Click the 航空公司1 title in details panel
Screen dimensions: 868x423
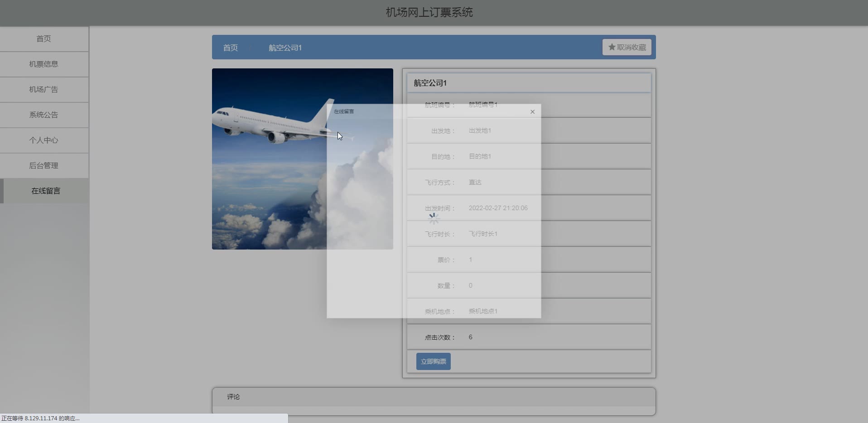click(x=430, y=83)
